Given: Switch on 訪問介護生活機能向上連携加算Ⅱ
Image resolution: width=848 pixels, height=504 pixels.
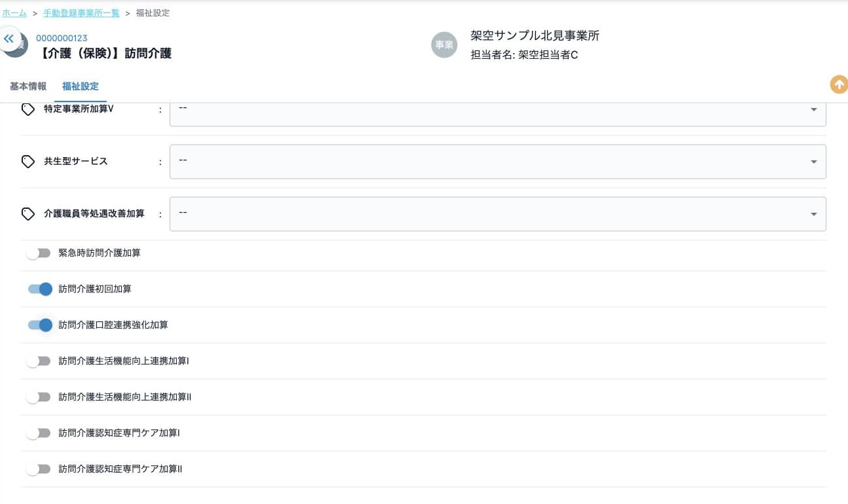Looking at the screenshot, I should [39, 397].
